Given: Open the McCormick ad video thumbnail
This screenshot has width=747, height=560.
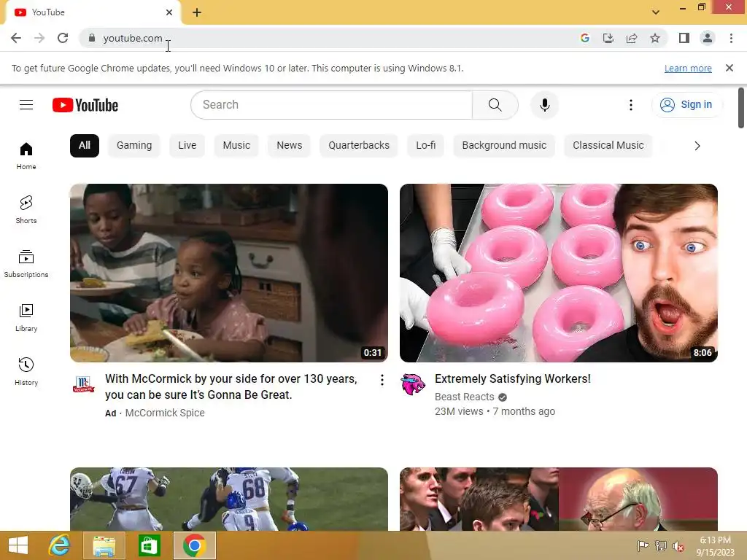Looking at the screenshot, I should coord(228,273).
